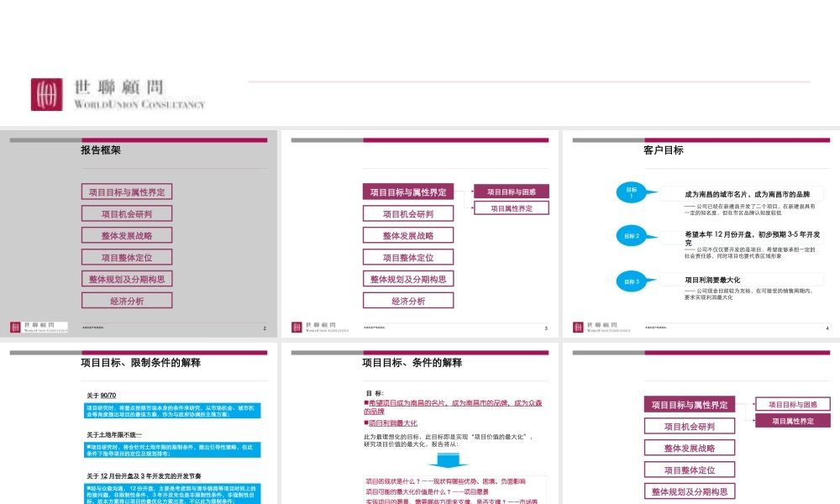Click 整体规划及分期构思 box on slide 7

(x=690, y=491)
